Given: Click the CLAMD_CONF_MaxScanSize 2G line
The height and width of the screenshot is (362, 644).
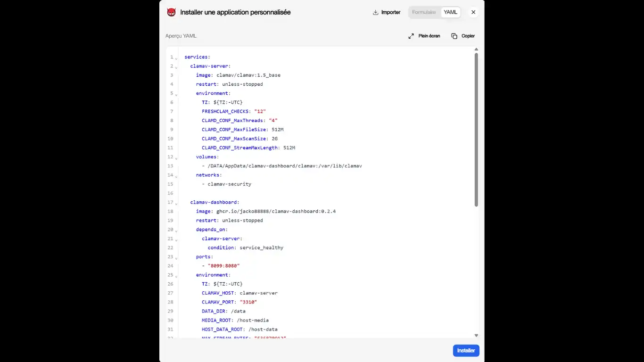Looking at the screenshot, I should click(x=239, y=139).
